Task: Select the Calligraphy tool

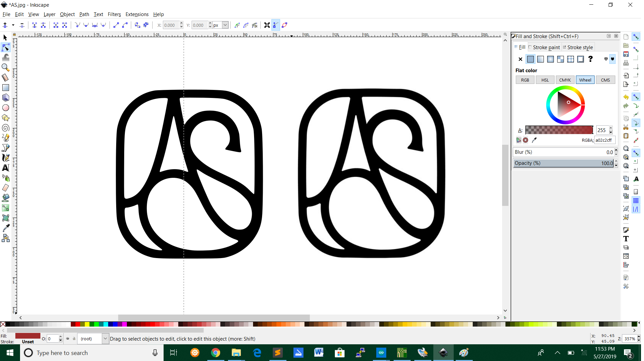Action: (x=5, y=158)
